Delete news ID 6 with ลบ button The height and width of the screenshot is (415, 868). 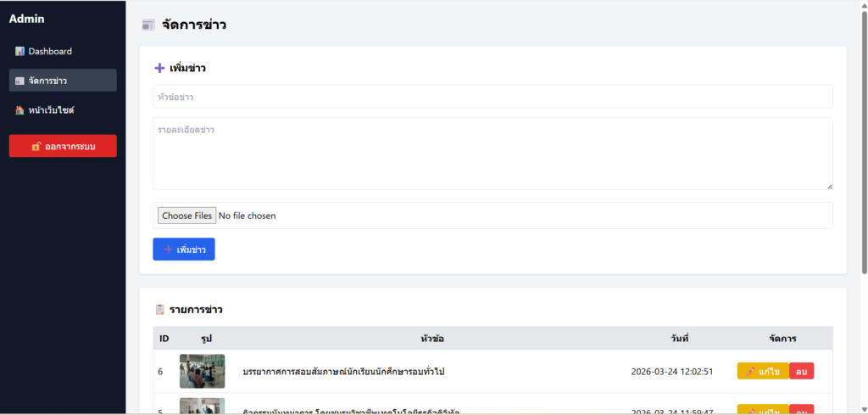pos(801,372)
